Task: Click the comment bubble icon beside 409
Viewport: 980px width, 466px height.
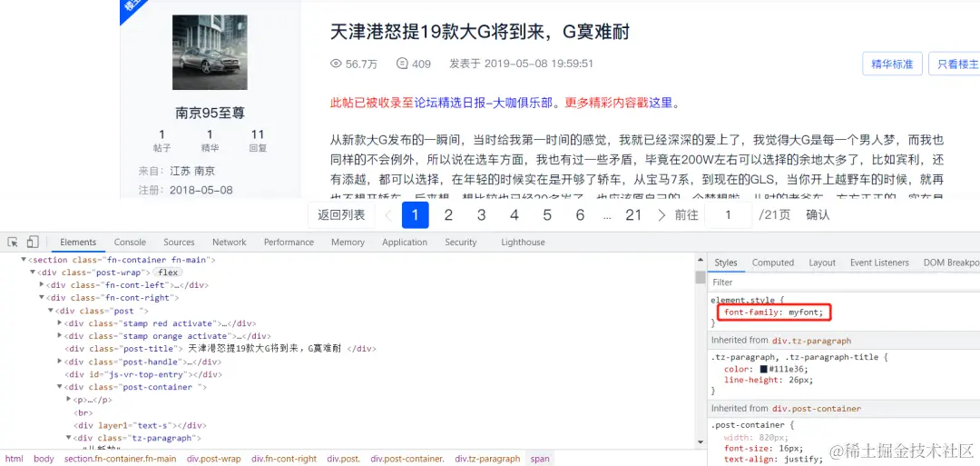Action: (403, 64)
